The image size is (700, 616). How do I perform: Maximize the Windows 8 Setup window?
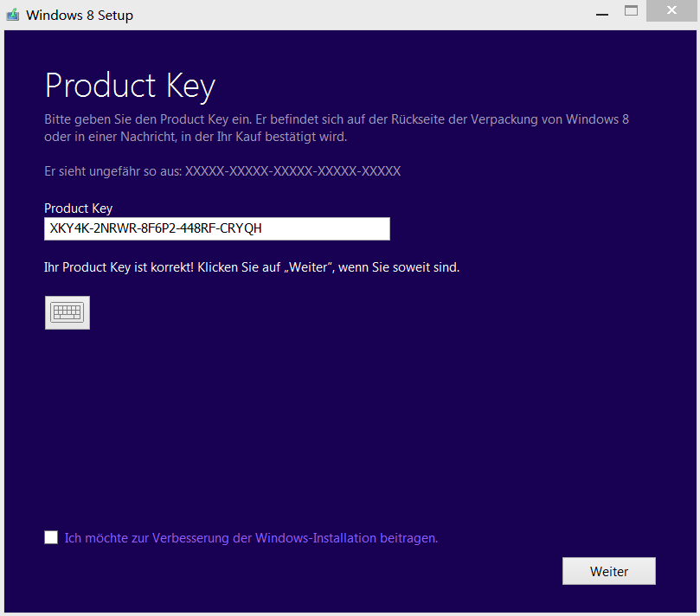(631, 11)
